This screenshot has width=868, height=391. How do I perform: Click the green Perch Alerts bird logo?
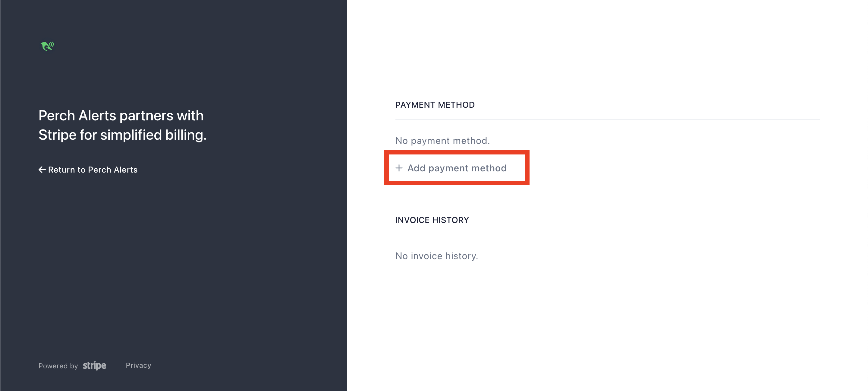[47, 46]
